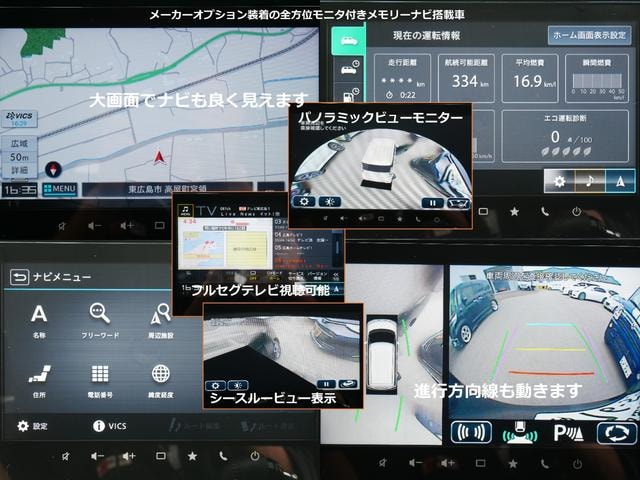Tap the red vehicle position arrow on the map

[x=159, y=158]
